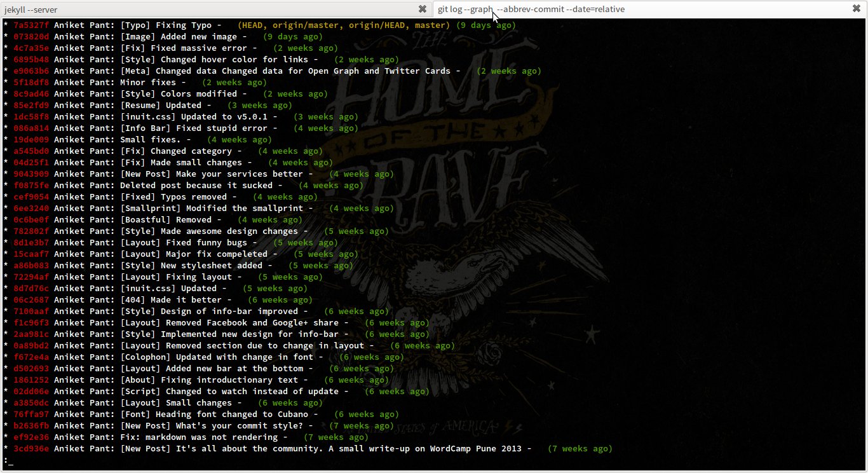Click commit hash 76ffa97
Viewport: 868px width, 473px height.
[x=31, y=415]
